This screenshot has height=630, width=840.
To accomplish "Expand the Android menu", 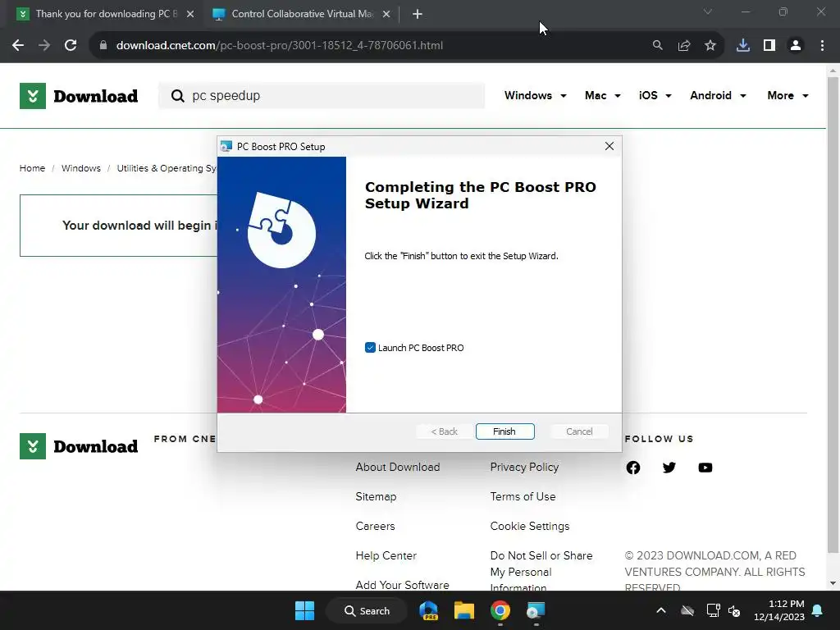I will click(718, 95).
